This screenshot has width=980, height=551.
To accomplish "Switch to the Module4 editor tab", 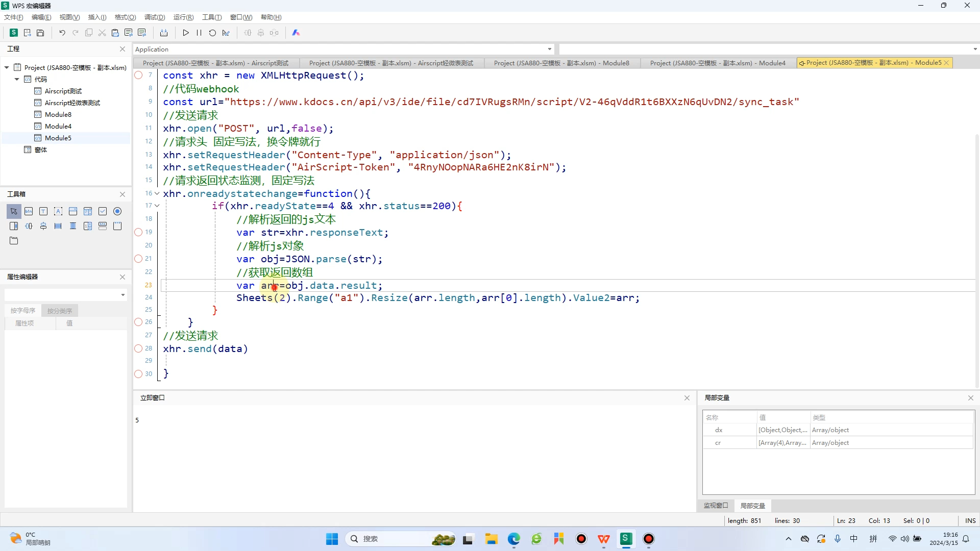I will (718, 63).
